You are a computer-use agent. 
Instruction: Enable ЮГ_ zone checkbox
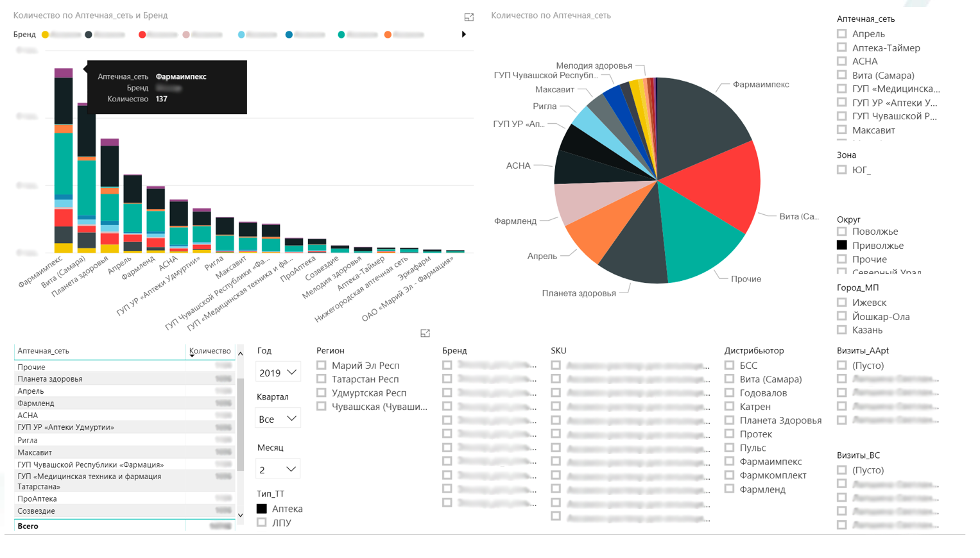(842, 169)
